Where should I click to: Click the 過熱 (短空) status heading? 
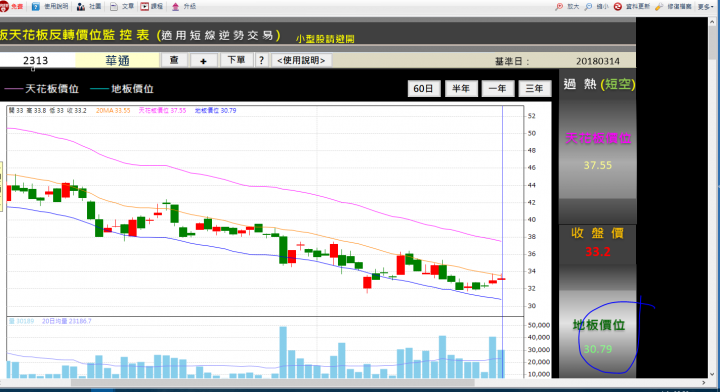coord(599,84)
